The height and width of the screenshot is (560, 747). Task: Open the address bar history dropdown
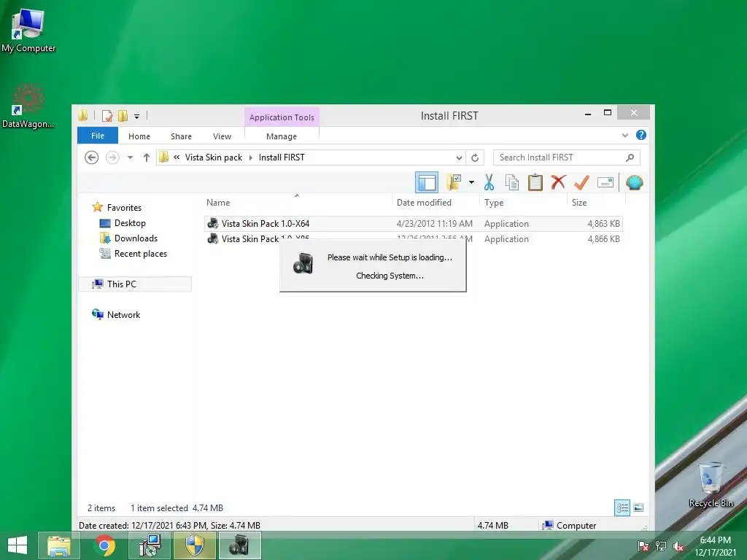tap(459, 157)
